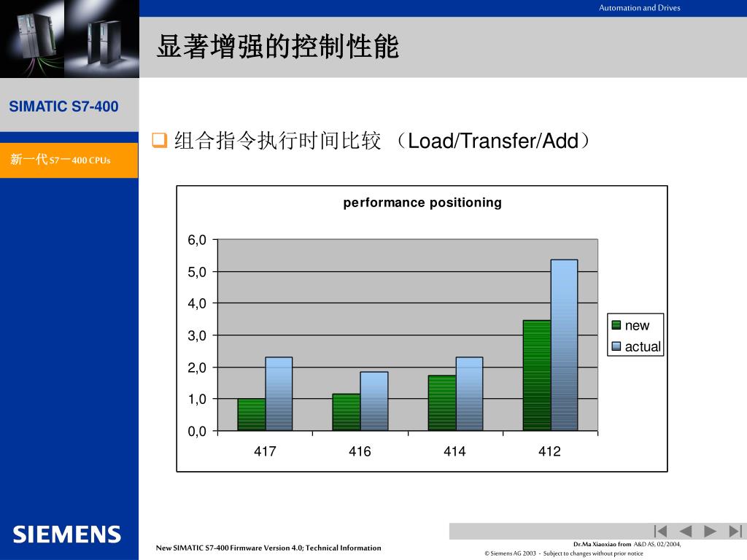Select the blue actual bar for 412
Image resolution: width=747 pixels, height=560 pixels.
[x=565, y=345]
